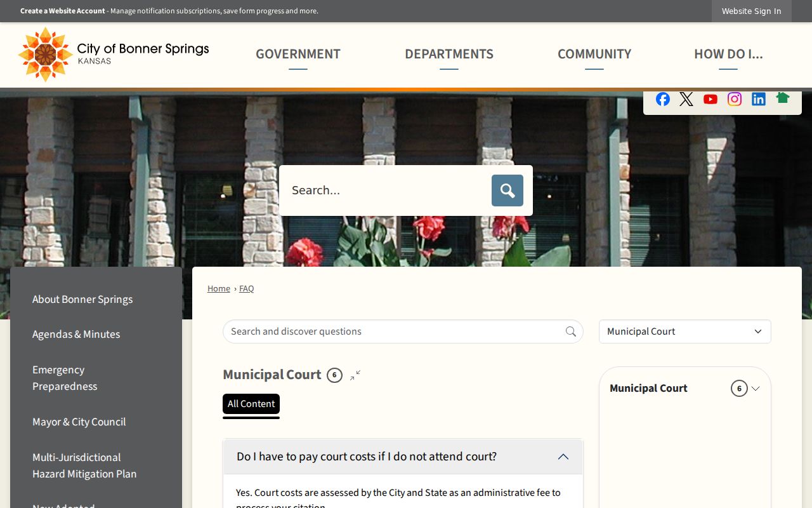The height and width of the screenshot is (508, 812).
Task: Click the Website Sign In button
Action: (752, 11)
